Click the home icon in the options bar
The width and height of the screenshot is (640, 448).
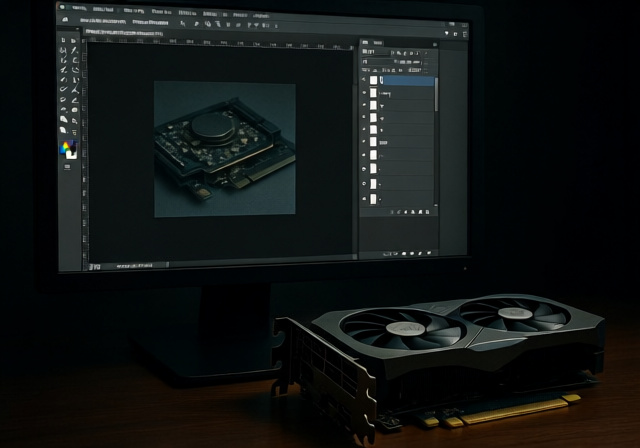[x=65, y=19]
